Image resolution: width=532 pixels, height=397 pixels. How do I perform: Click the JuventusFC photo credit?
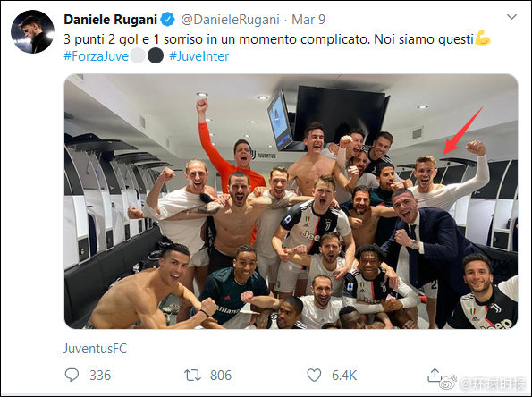96,349
